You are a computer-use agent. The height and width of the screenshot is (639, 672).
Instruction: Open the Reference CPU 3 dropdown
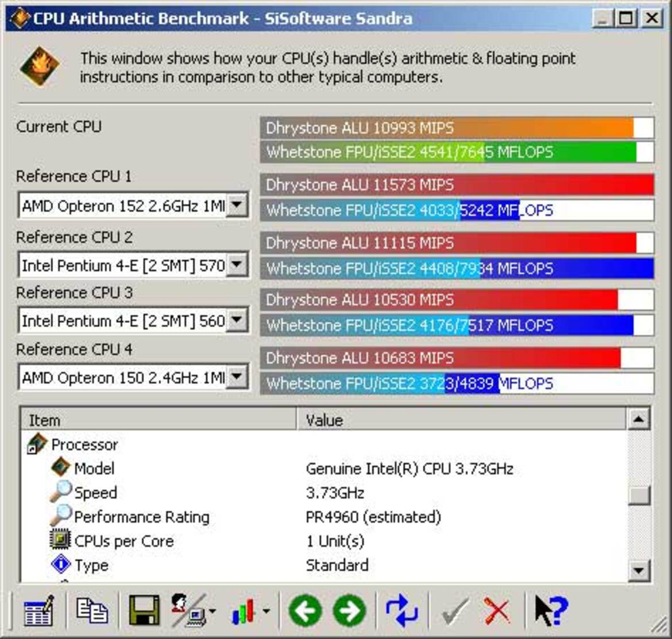coord(237,320)
